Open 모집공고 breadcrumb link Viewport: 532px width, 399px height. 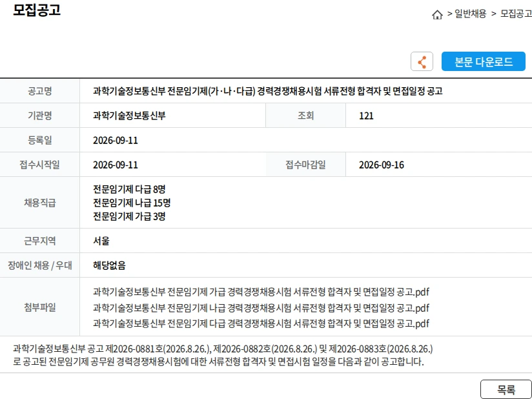[516, 14]
